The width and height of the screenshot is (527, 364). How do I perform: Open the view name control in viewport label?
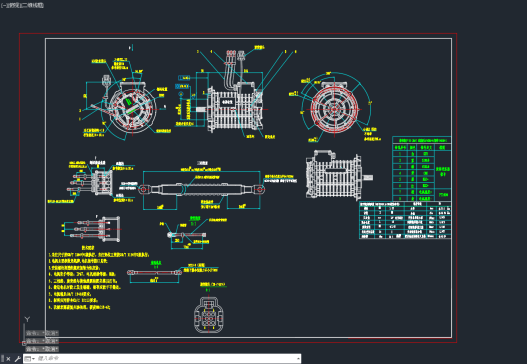tap(13, 5)
